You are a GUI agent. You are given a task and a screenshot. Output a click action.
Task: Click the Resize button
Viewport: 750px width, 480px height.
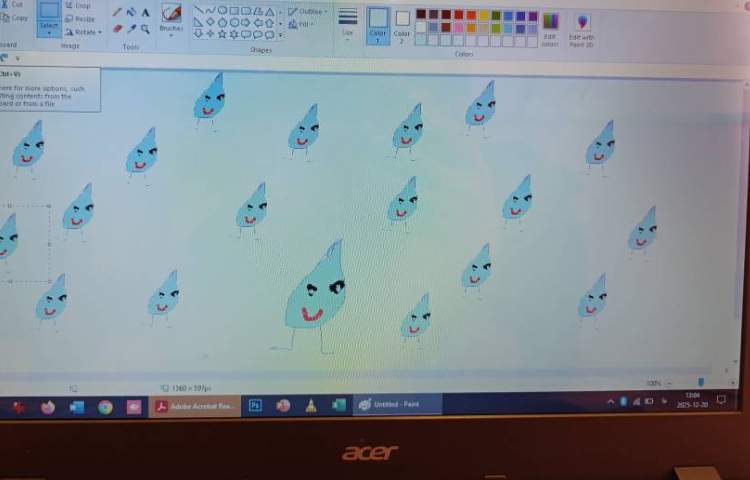point(80,18)
